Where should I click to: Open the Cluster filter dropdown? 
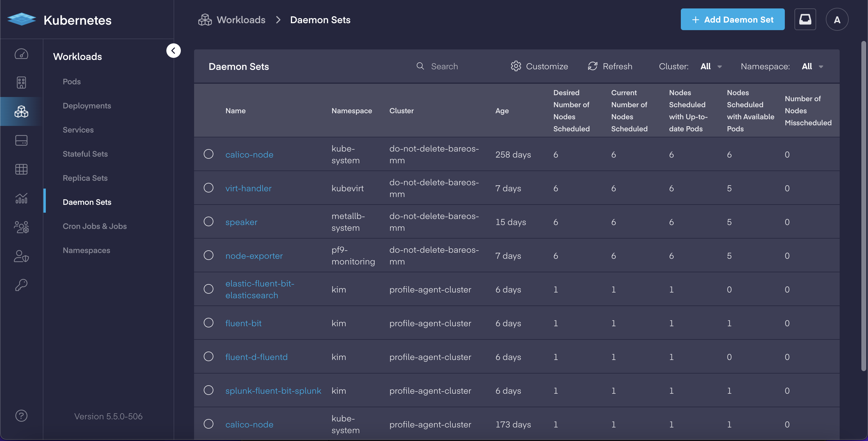[711, 66]
